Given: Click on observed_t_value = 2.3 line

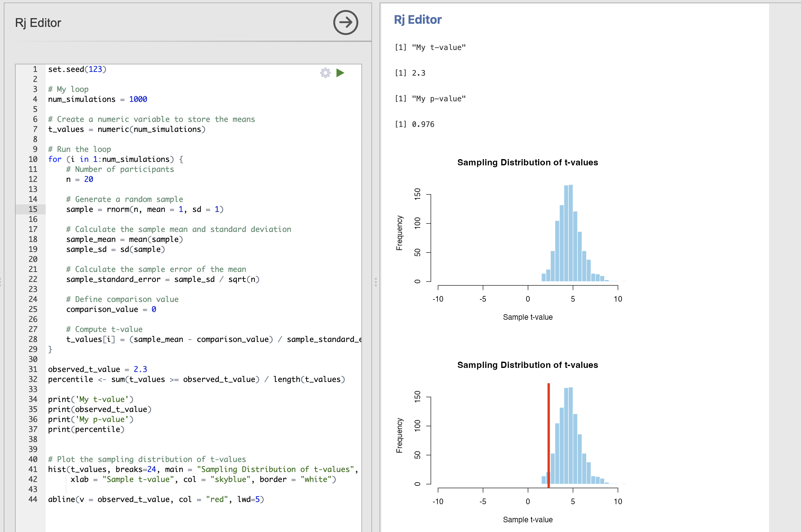Looking at the screenshot, I should click(97, 369).
